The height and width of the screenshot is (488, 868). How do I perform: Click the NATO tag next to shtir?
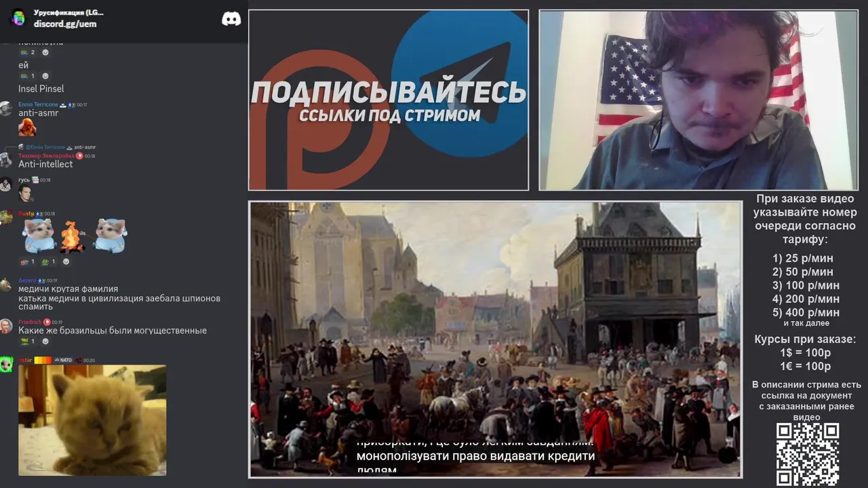63,360
